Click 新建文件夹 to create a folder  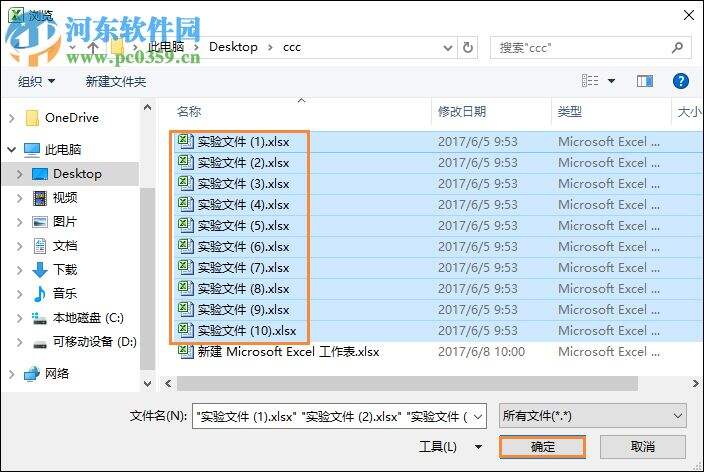116,81
